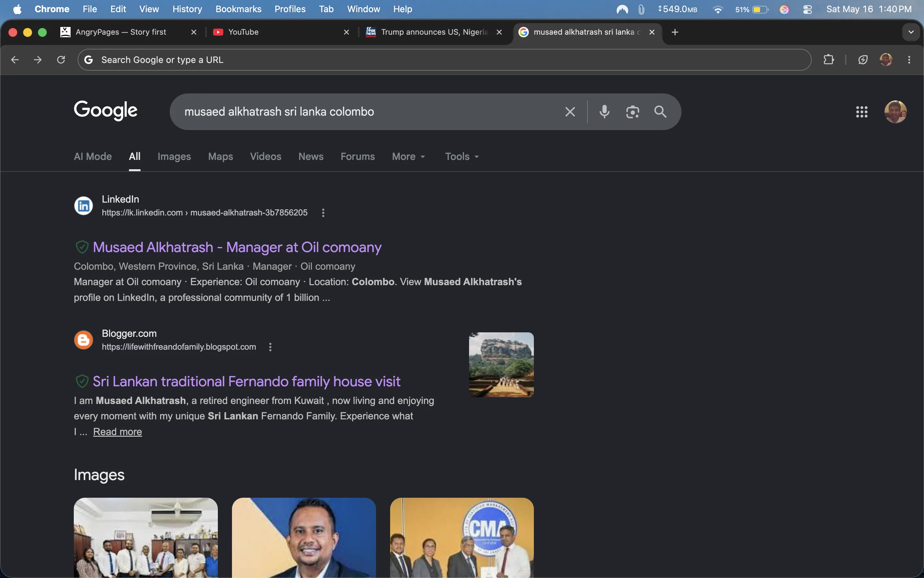Open lk.linkedin.com URL link
The image size is (924, 578).
[x=205, y=213]
